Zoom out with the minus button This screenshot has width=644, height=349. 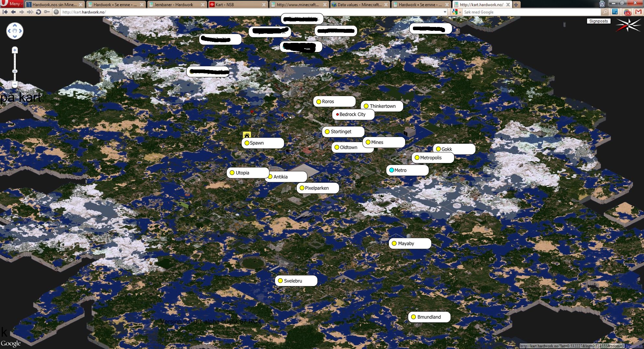[15, 84]
